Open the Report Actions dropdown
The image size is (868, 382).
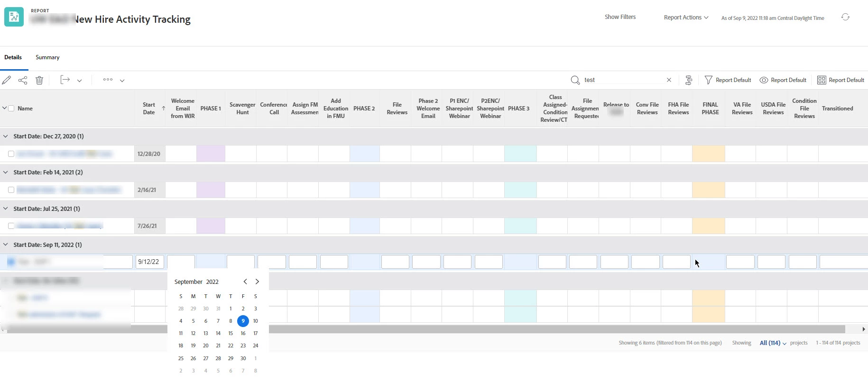[686, 18]
